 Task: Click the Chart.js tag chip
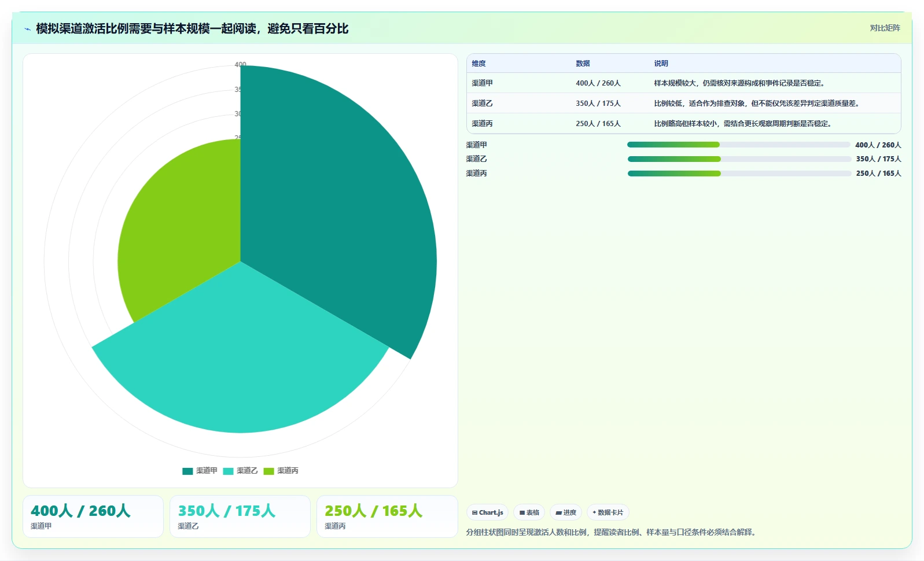(x=487, y=512)
